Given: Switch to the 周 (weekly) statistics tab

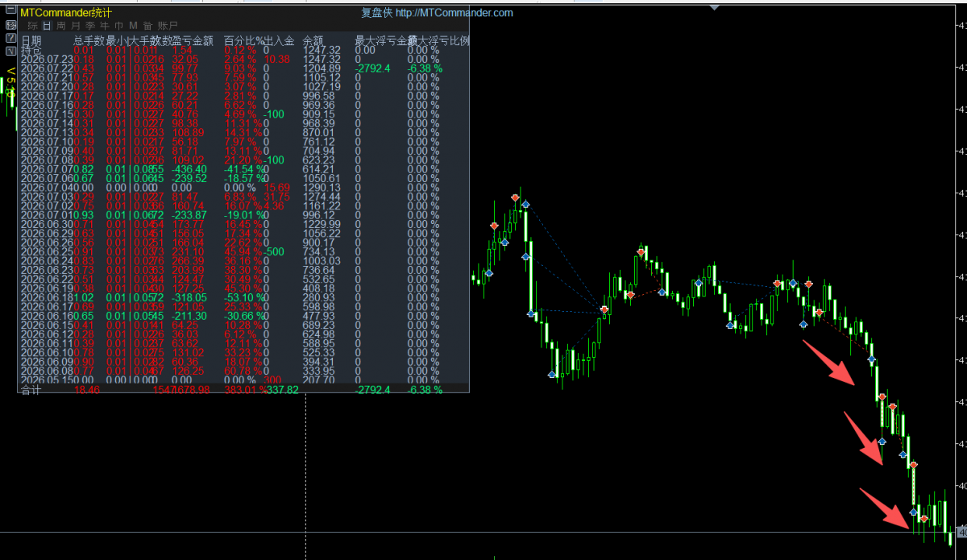Looking at the screenshot, I should [x=61, y=26].
